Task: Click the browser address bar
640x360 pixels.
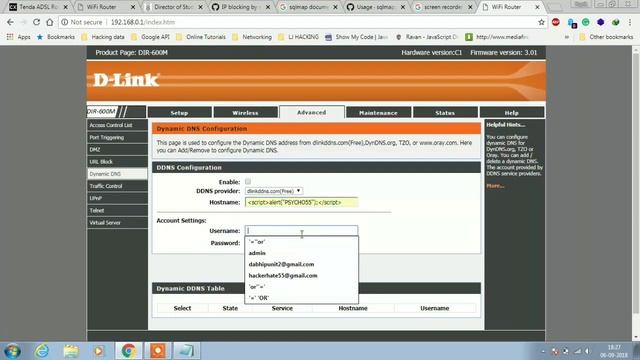Action: 302,22
